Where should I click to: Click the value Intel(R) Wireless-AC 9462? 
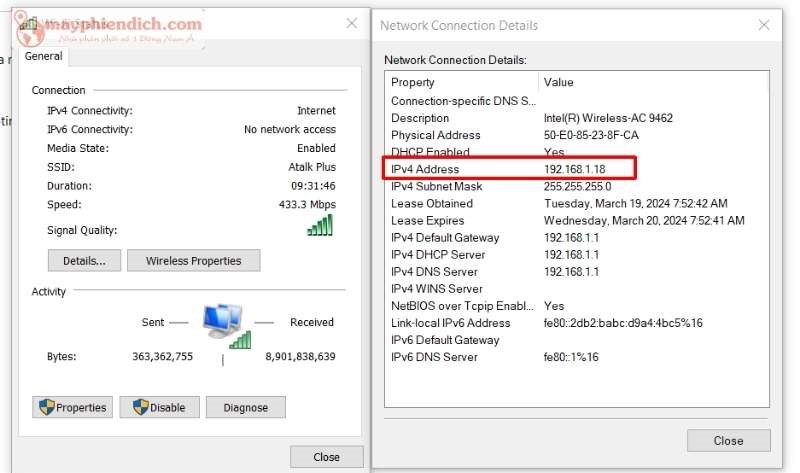(x=608, y=118)
